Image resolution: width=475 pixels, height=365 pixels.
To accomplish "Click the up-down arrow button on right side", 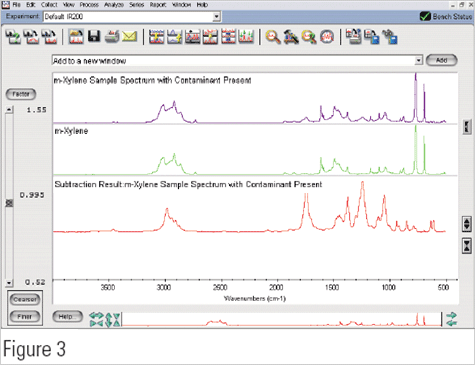I will (467, 224).
